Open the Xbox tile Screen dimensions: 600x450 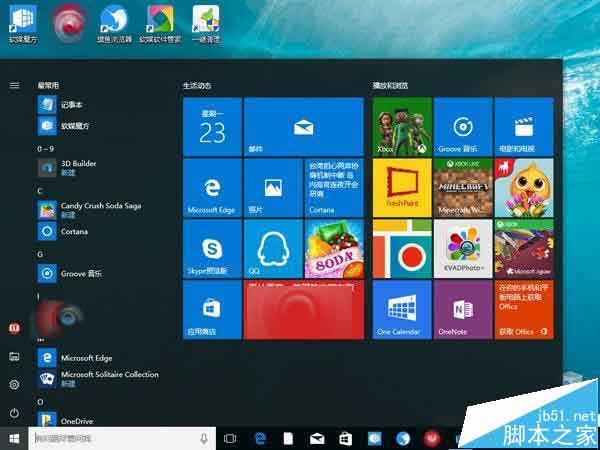point(402,127)
